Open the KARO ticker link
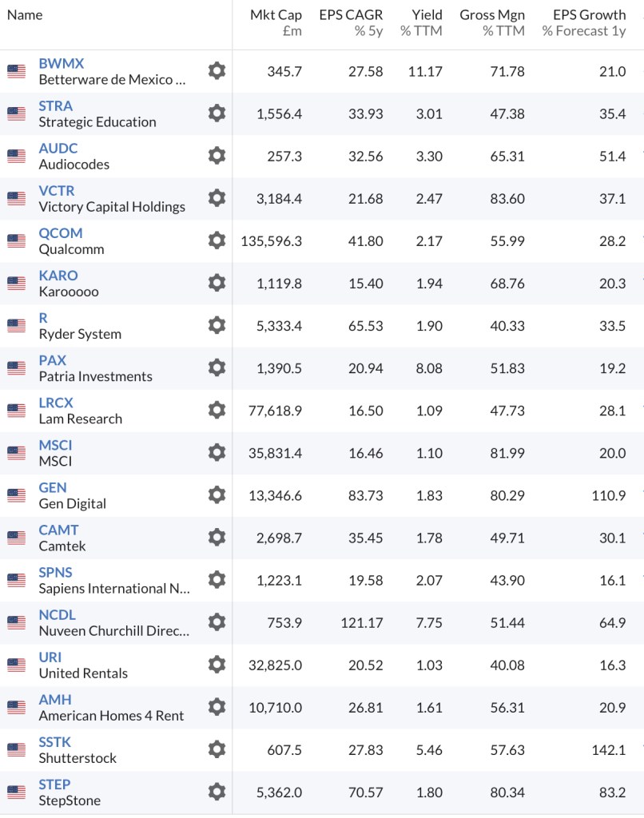This screenshot has width=644, height=818. [58, 275]
